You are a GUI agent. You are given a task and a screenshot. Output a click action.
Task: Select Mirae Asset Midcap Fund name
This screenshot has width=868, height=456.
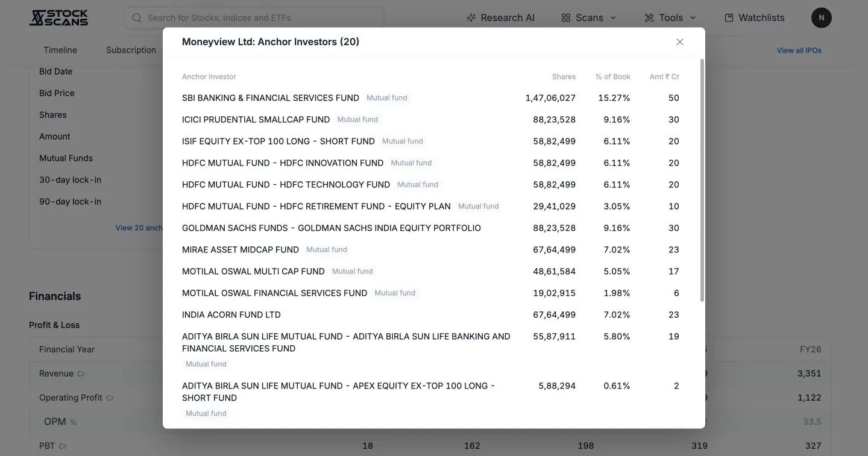click(x=241, y=250)
